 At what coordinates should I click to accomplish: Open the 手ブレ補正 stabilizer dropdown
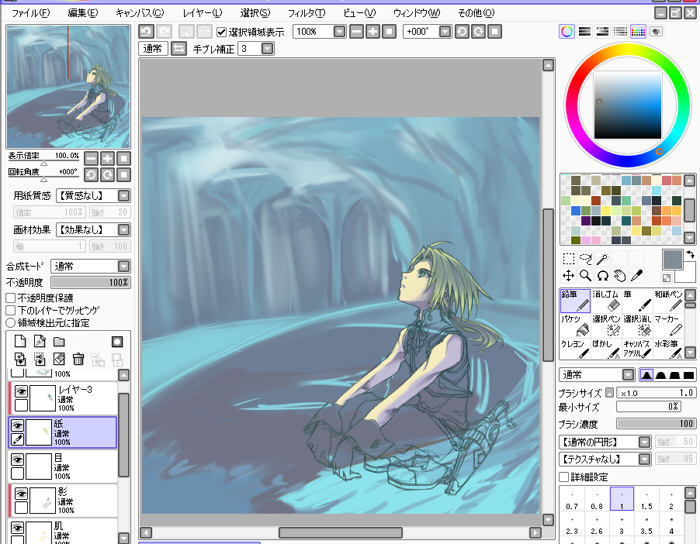point(267,49)
